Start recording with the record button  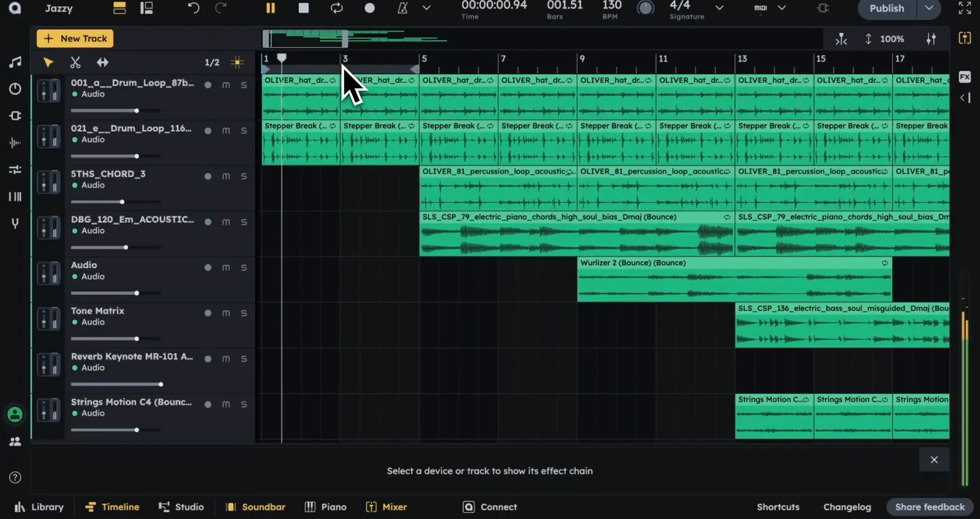(369, 8)
